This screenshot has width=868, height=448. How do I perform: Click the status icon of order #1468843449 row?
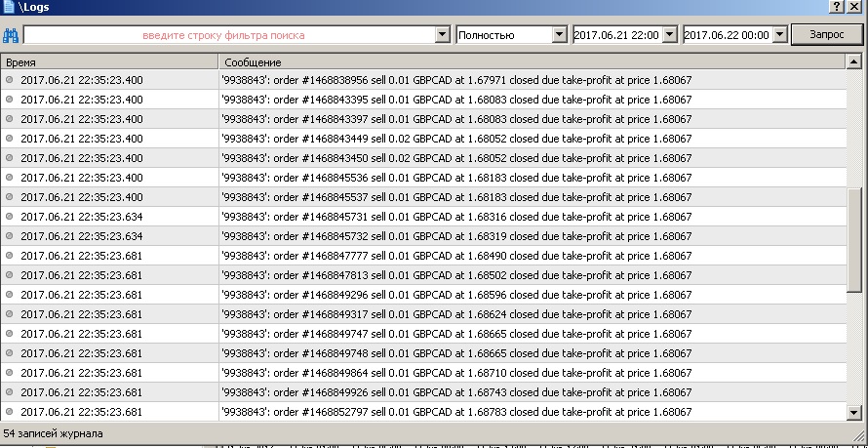(x=9, y=139)
